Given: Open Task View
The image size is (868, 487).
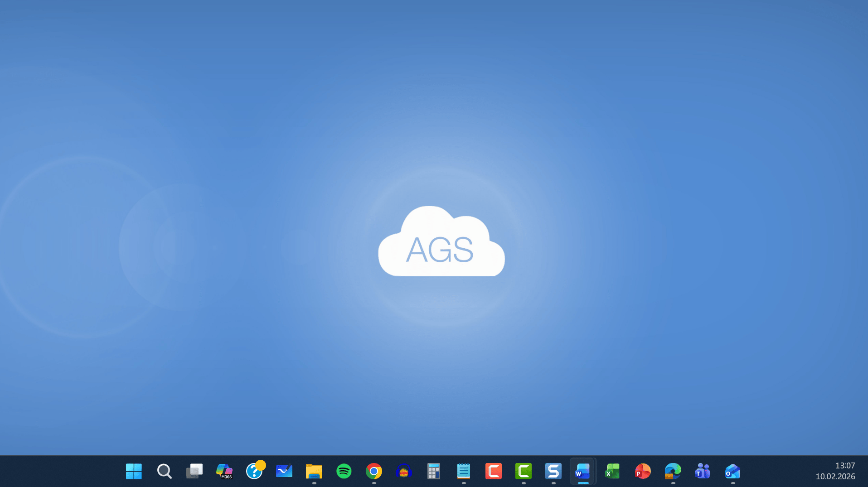Looking at the screenshot, I should 194,471.
